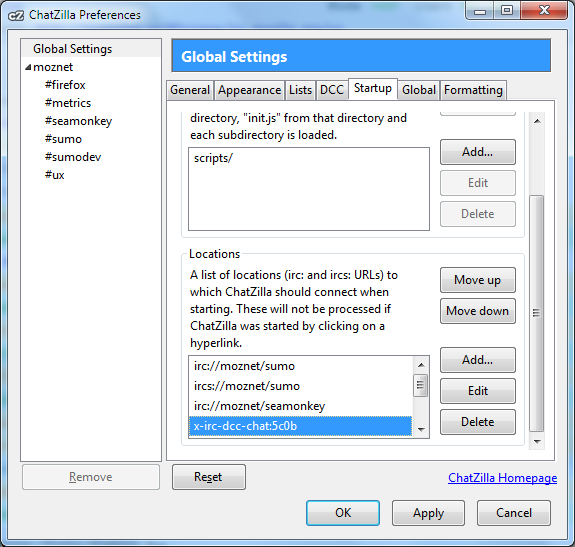Click the main panel scrollbar thumb
575x547 pixels.
(x=537, y=313)
